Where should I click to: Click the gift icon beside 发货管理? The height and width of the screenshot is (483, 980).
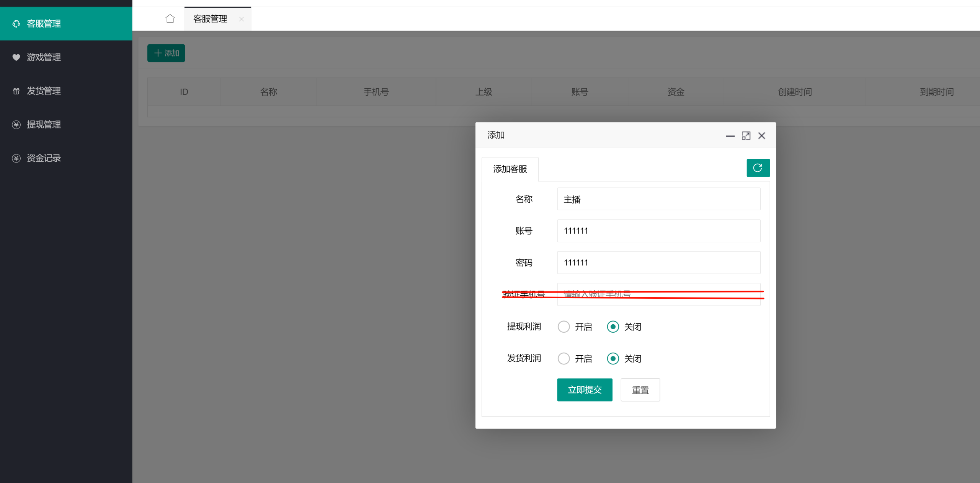pos(16,91)
